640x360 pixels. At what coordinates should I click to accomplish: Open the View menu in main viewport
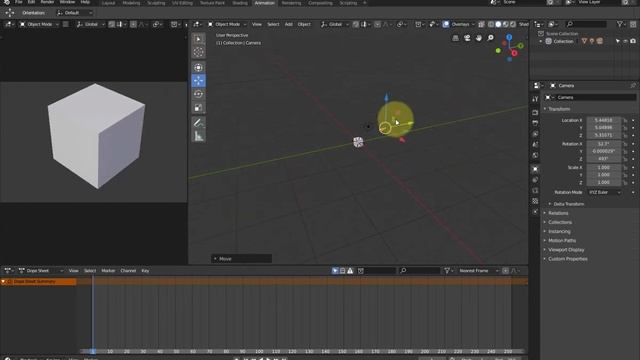pos(257,24)
